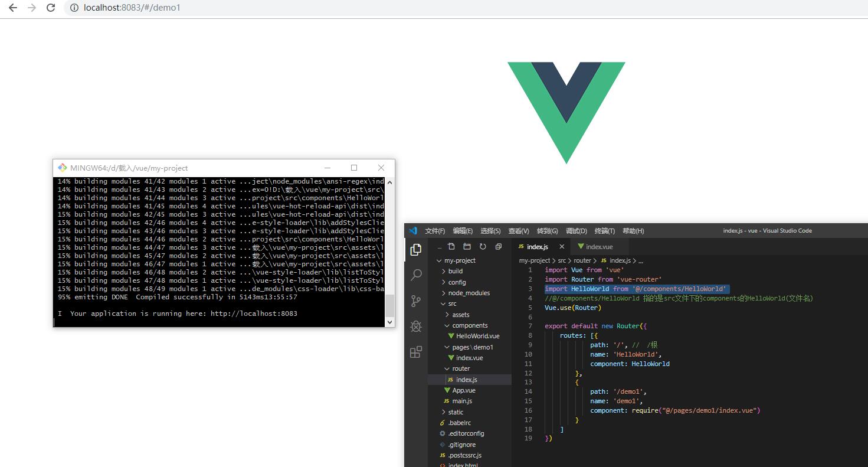Open index.vue under pages\demo1 in Explorer

click(x=466, y=358)
